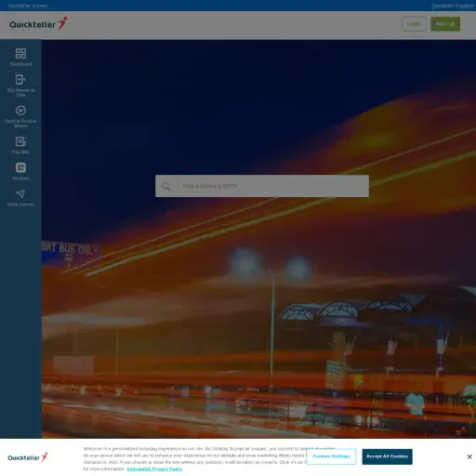The height and width of the screenshot is (476, 476).
Task: Open the Quickteller link at top-right bar
Action: [454, 6]
